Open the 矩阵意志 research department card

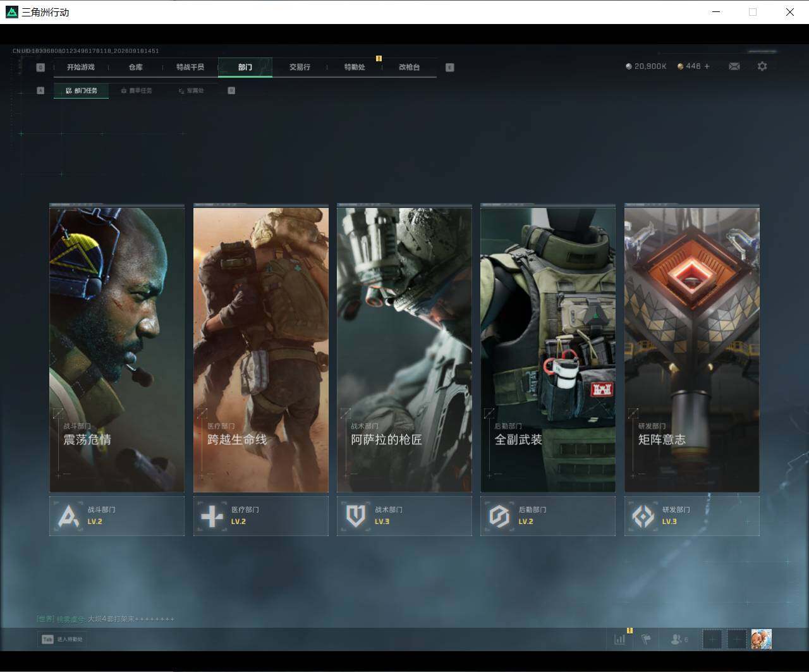(692, 348)
